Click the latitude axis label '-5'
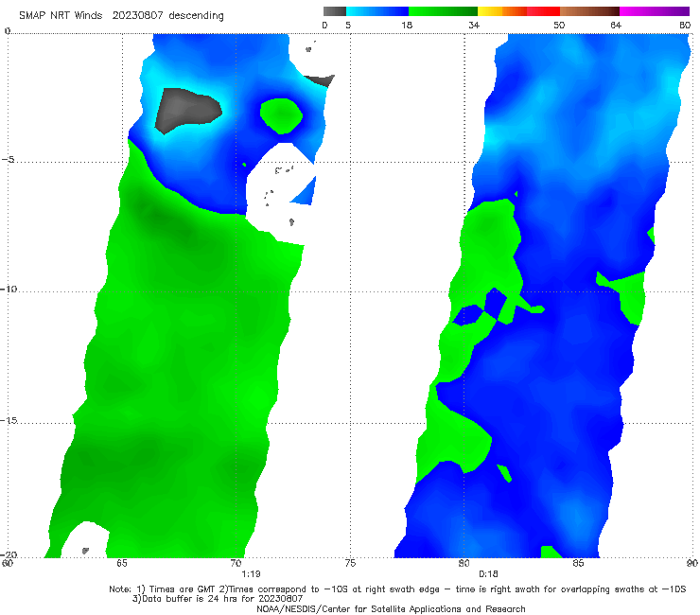Screen dimensions: 700x615 coord(8,160)
